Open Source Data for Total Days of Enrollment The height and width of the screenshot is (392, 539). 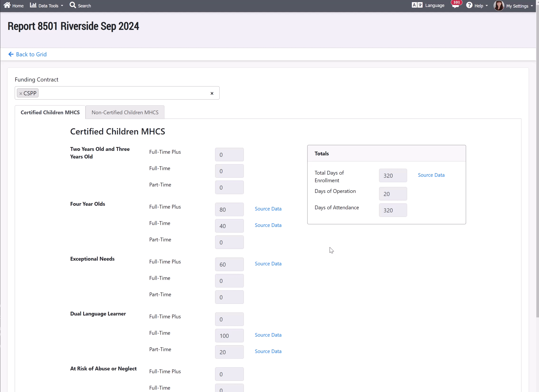pyautogui.click(x=431, y=175)
